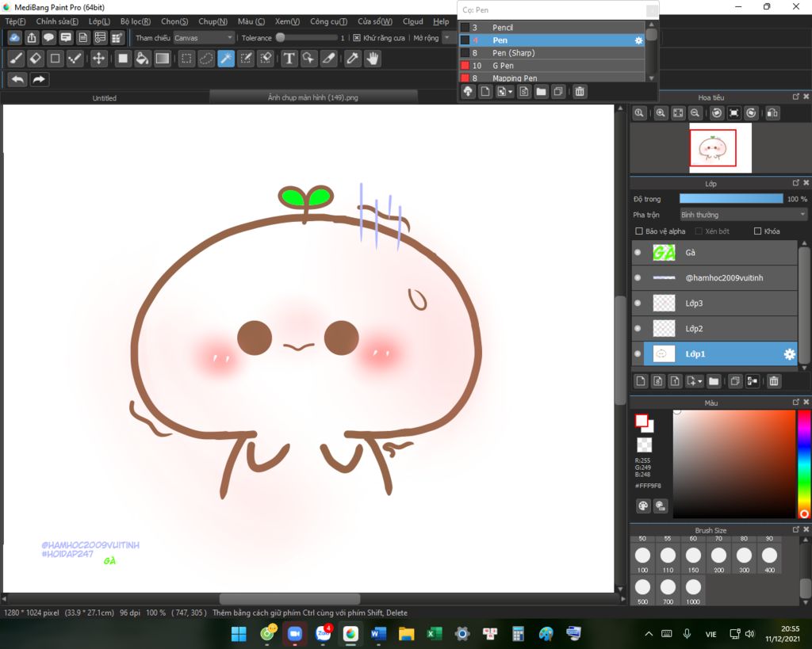The height and width of the screenshot is (649, 812).
Task: Enable the Khóa layer lock checkbox
Action: click(757, 231)
